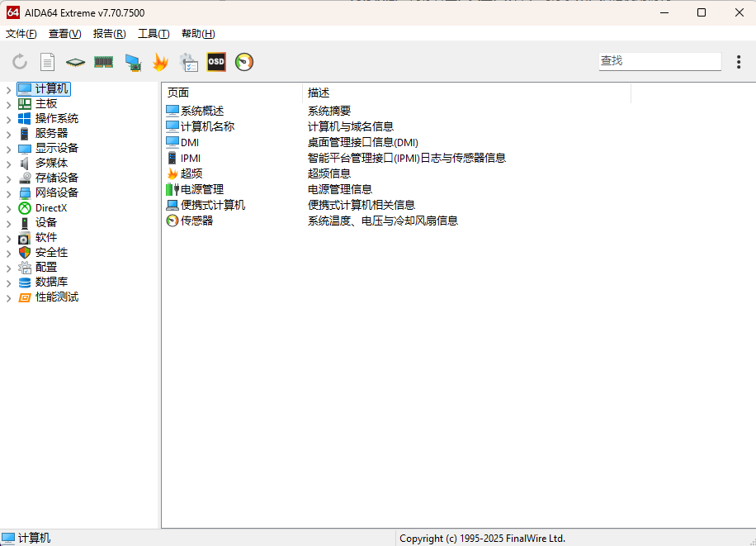This screenshot has height=546, width=756.
Task: Select the 显示设备 tree item label
Action: tap(56, 148)
